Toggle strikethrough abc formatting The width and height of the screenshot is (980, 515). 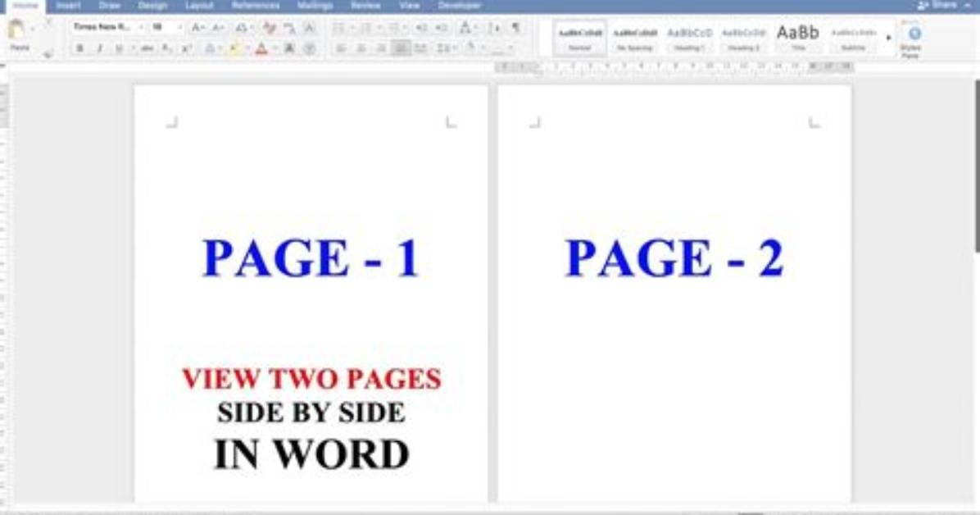[x=147, y=48]
